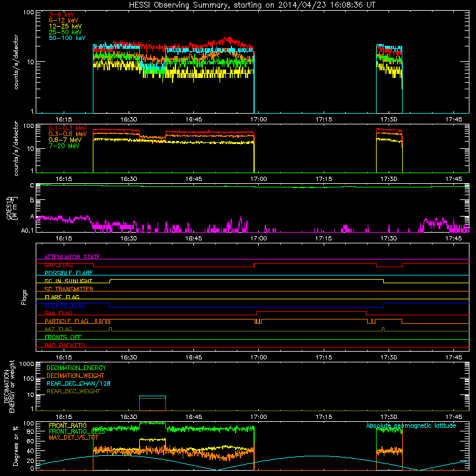The height and width of the screenshot is (476, 476).
Task: Select the ECLIPSE_FLAG label
Action: (x=65, y=305)
